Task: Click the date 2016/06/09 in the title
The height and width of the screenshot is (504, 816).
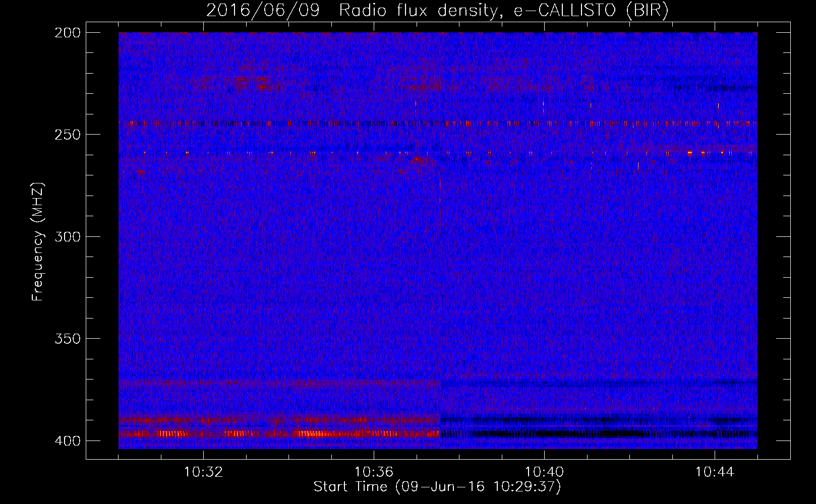Action: tap(263, 10)
